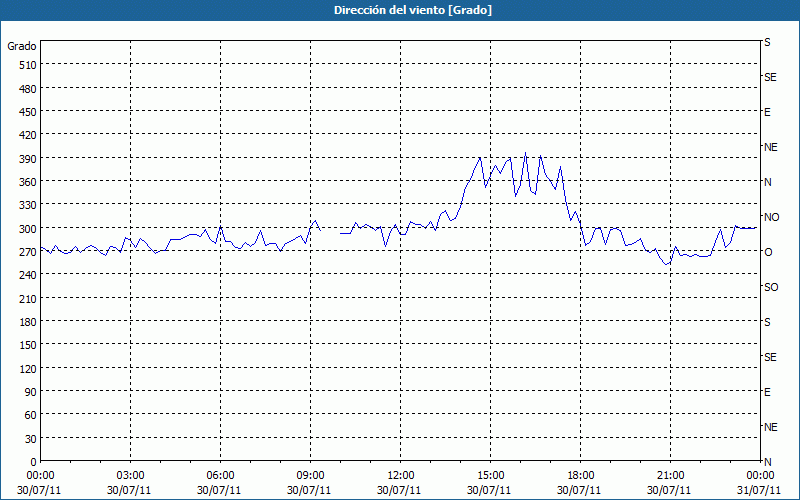The height and width of the screenshot is (500, 800).
Task: Click the 150 degree axis label
Action: [x=28, y=345]
